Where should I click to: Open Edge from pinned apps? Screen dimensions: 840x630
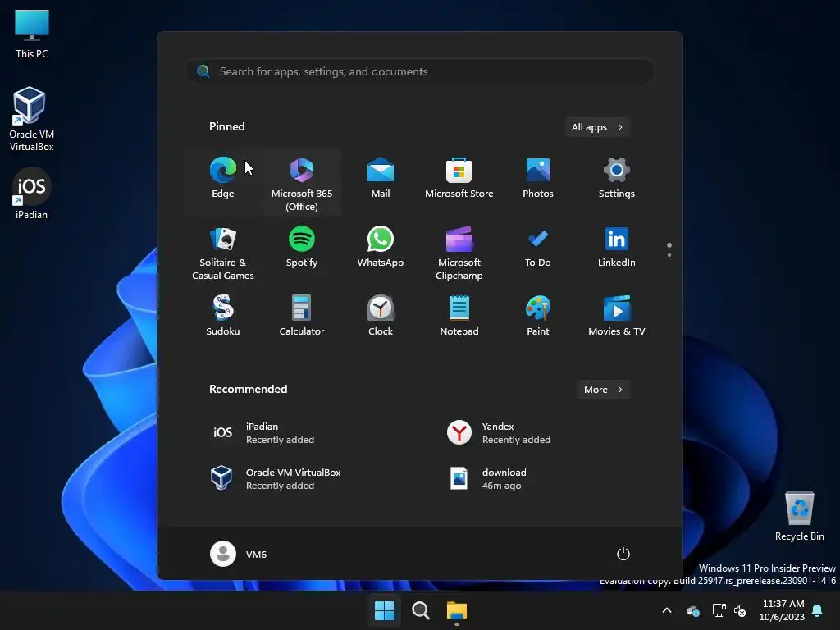[223, 180]
